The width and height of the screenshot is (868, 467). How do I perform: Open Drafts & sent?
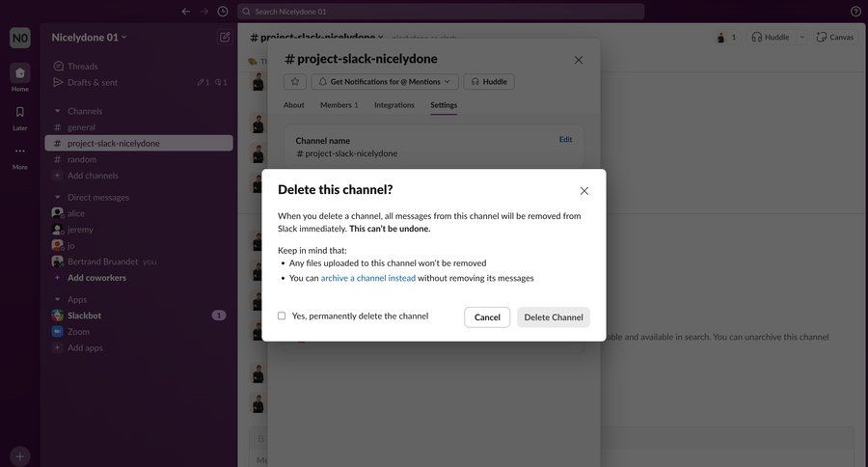[x=93, y=82]
